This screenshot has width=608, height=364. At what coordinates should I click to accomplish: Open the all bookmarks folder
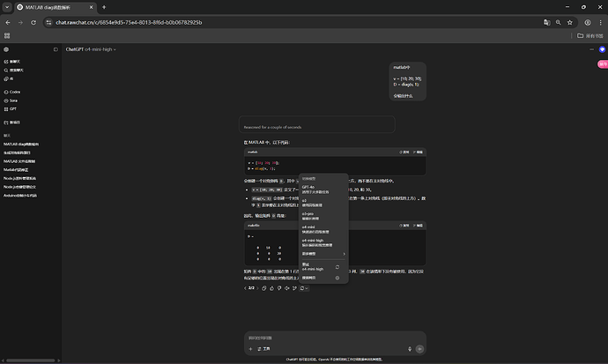coord(590,35)
